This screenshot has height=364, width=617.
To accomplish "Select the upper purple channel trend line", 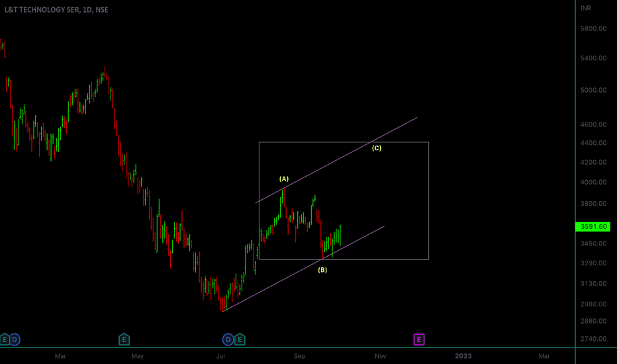I will 336,160.
